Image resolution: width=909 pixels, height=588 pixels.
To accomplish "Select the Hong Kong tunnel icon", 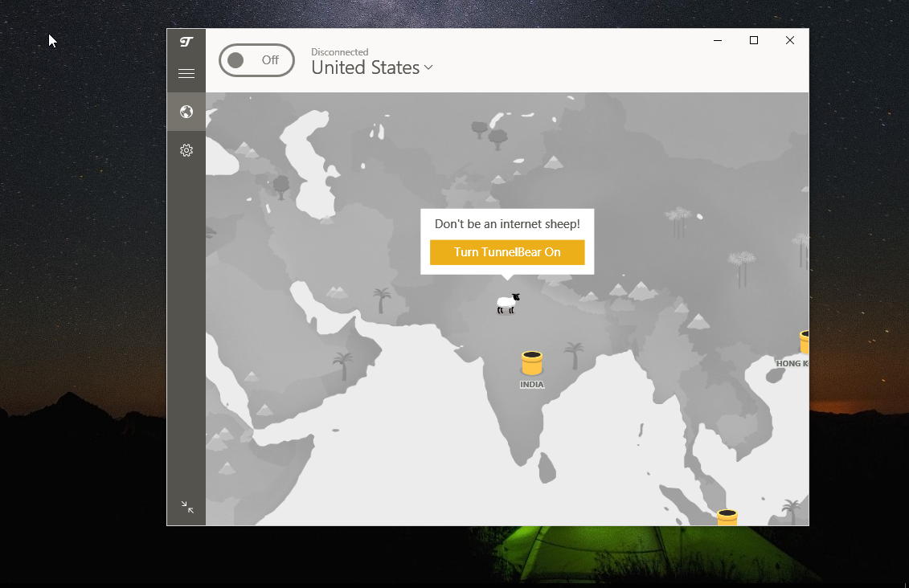I will [x=804, y=341].
